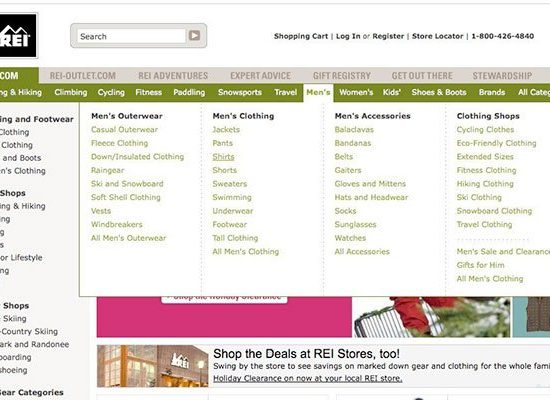Click the underlined Shirts link
This screenshot has height=400, width=550.
[223, 157]
